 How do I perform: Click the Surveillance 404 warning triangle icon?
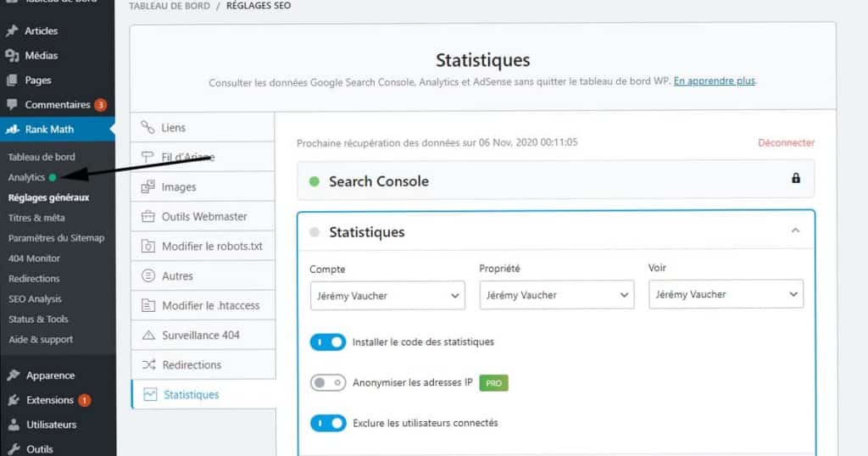pos(149,336)
